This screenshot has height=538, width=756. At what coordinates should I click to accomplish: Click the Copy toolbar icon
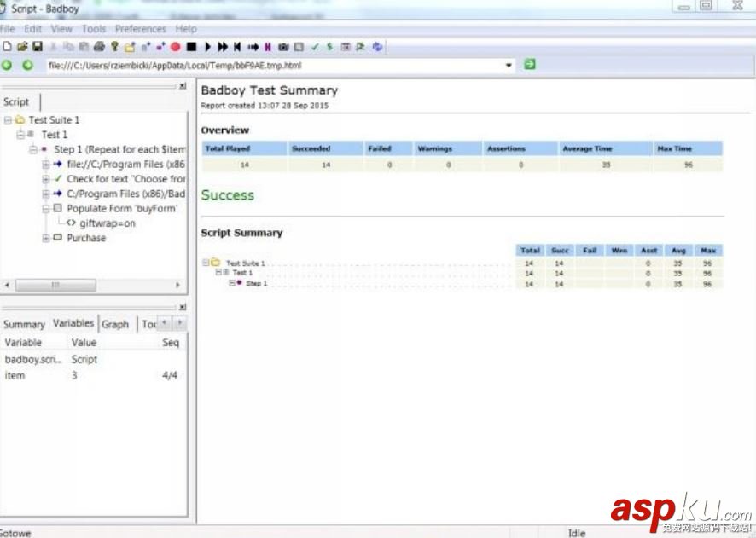(x=68, y=47)
